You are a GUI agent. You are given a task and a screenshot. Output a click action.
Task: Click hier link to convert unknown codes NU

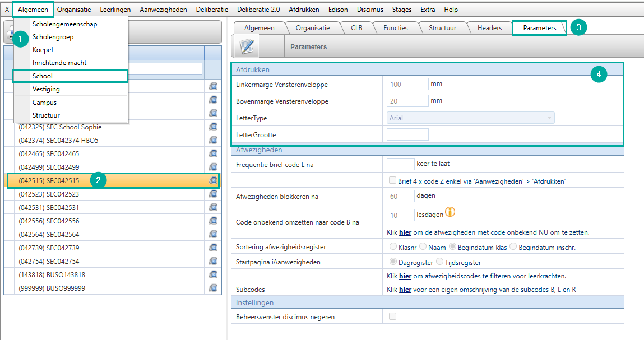405,232
